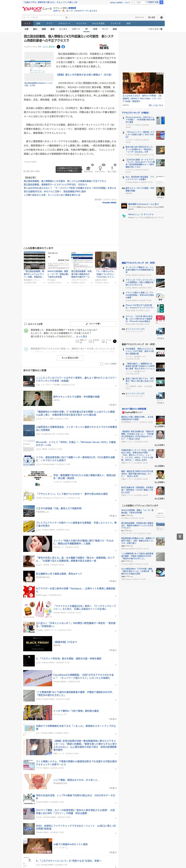
Task: Open Yahoo!ニュース オリジナル link
Action: coord(141,214)
